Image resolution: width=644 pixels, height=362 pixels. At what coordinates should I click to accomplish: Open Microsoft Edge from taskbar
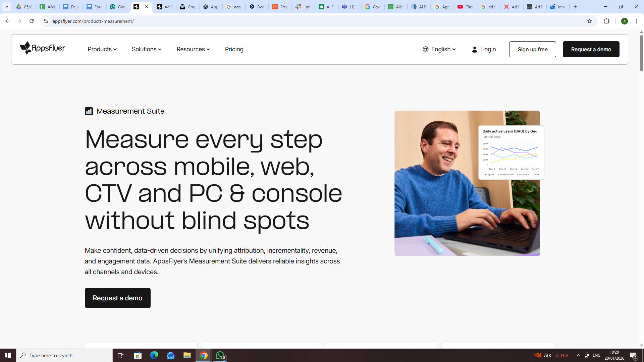pos(154,355)
